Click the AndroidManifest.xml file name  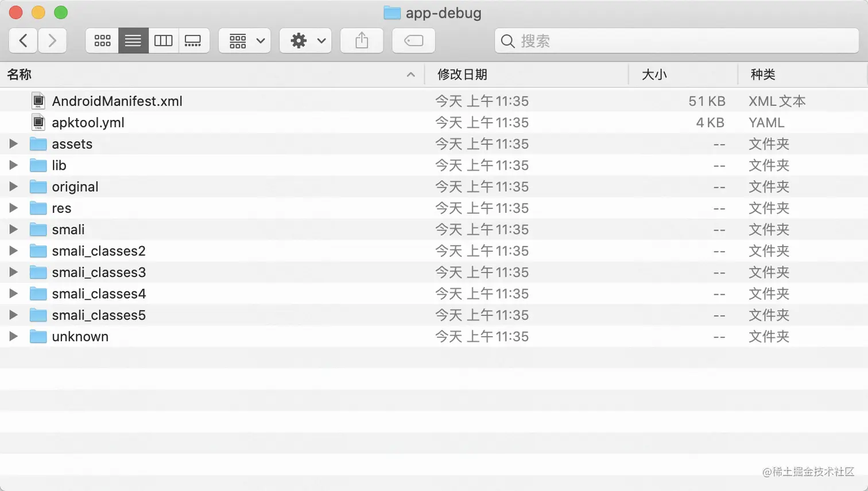pyautogui.click(x=117, y=101)
